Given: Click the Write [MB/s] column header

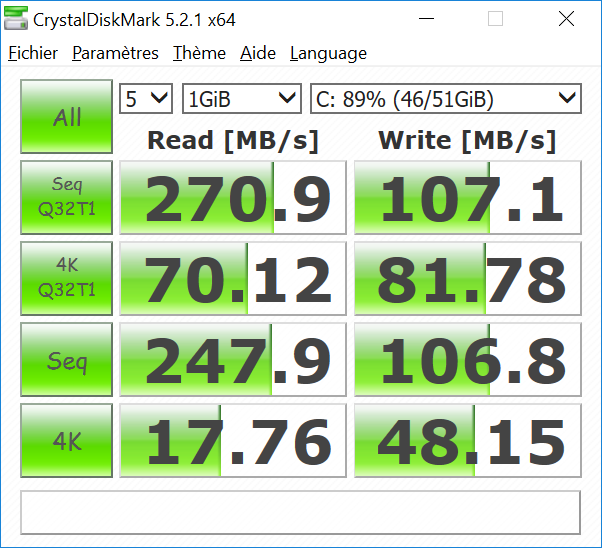Looking at the screenshot, I should (x=467, y=141).
